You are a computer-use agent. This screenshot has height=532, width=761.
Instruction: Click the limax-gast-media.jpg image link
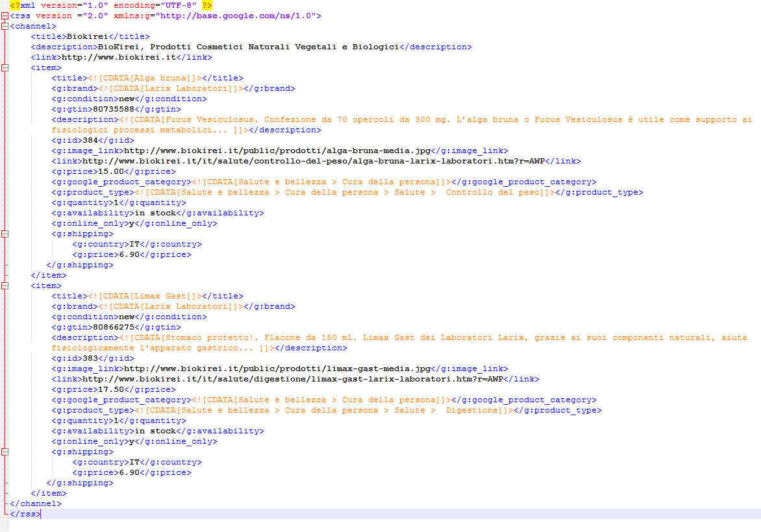point(277,369)
